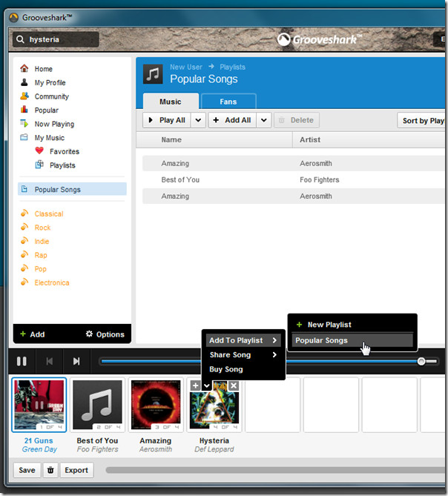Export the current queue
Screen dimensions: 448x496
pyautogui.click(x=76, y=470)
